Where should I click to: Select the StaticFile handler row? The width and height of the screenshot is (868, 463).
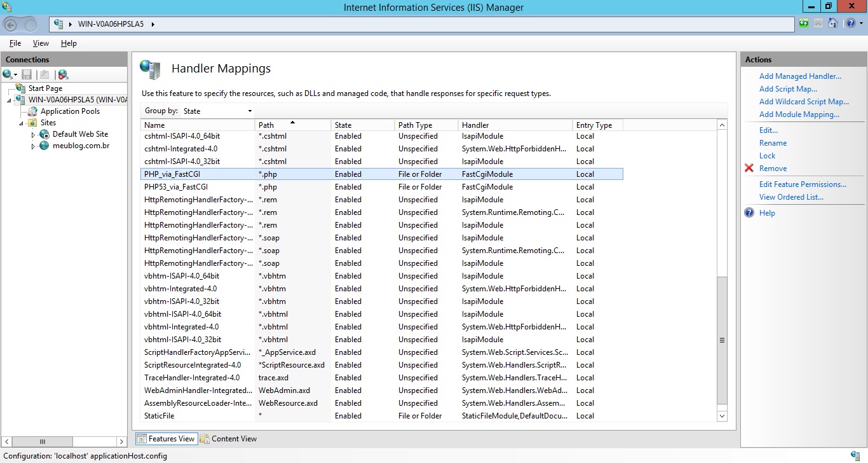[382, 416]
